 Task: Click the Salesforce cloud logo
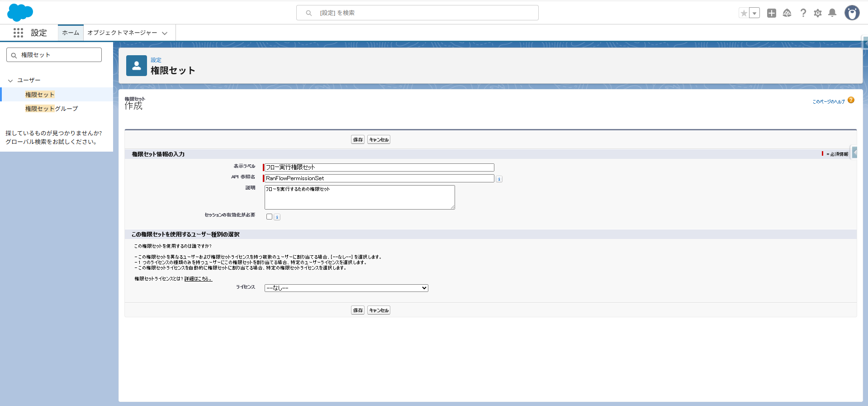pyautogui.click(x=20, y=13)
